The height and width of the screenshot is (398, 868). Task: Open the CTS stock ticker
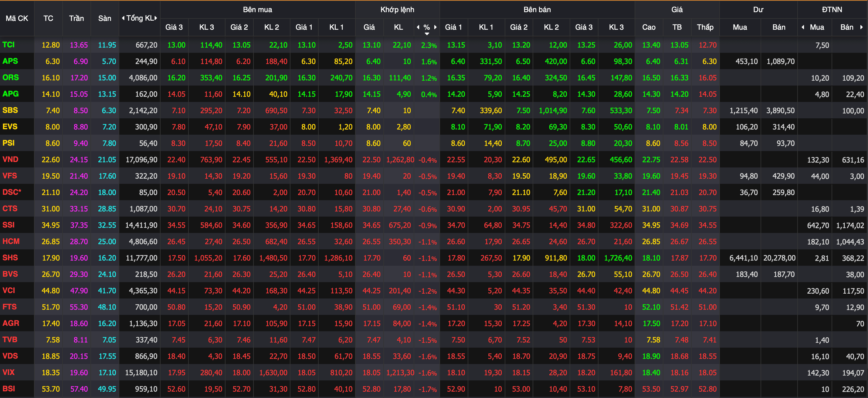10,209
